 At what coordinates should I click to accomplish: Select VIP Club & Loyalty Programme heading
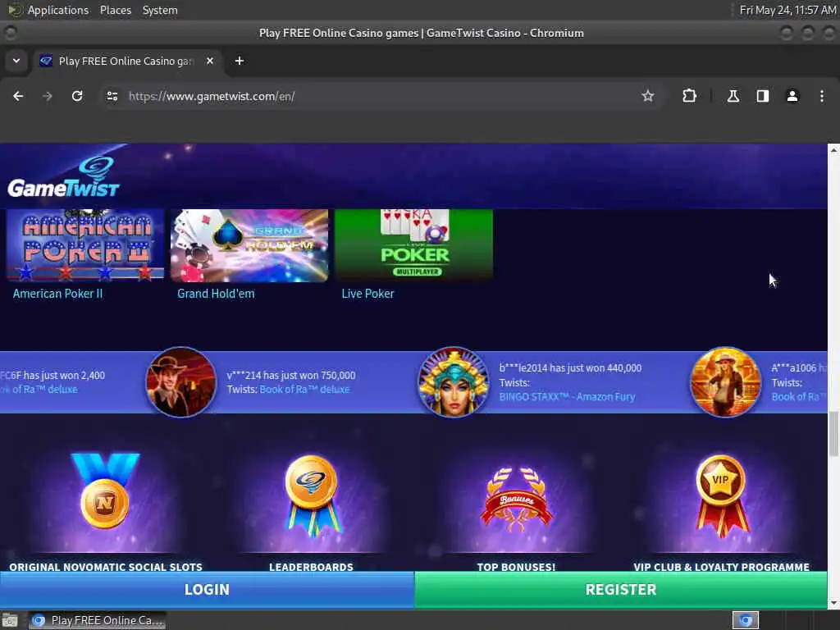tap(722, 567)
